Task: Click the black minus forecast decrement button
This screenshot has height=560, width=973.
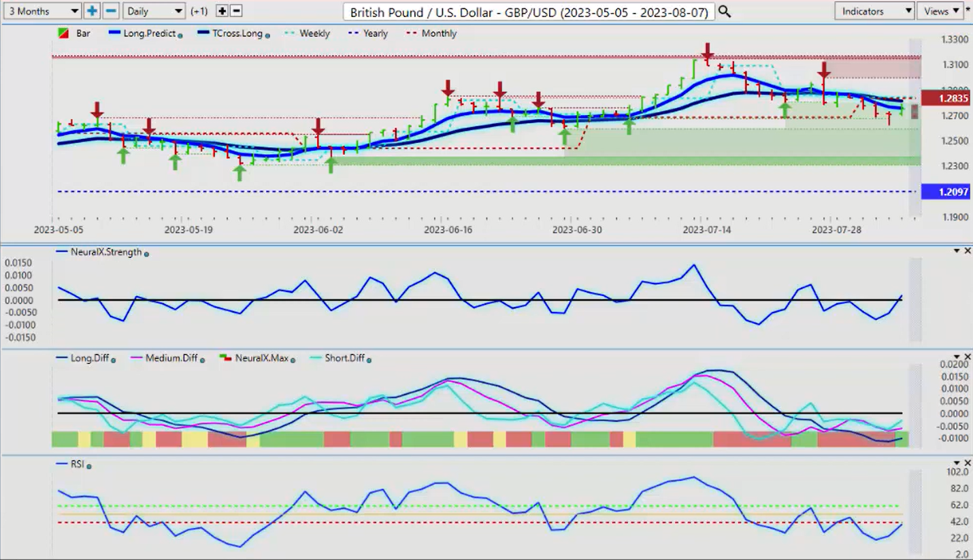Action: tap(236, 11)
